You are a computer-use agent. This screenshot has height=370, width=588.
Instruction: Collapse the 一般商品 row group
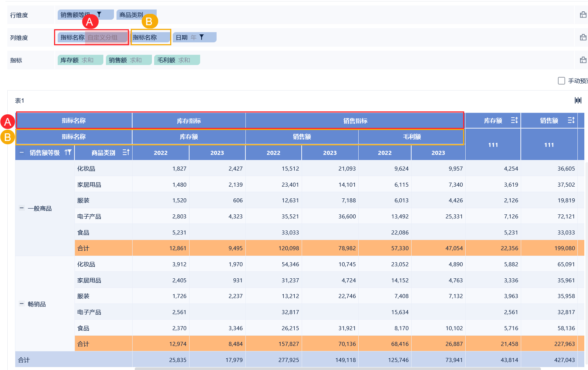[x=22, y=208]
